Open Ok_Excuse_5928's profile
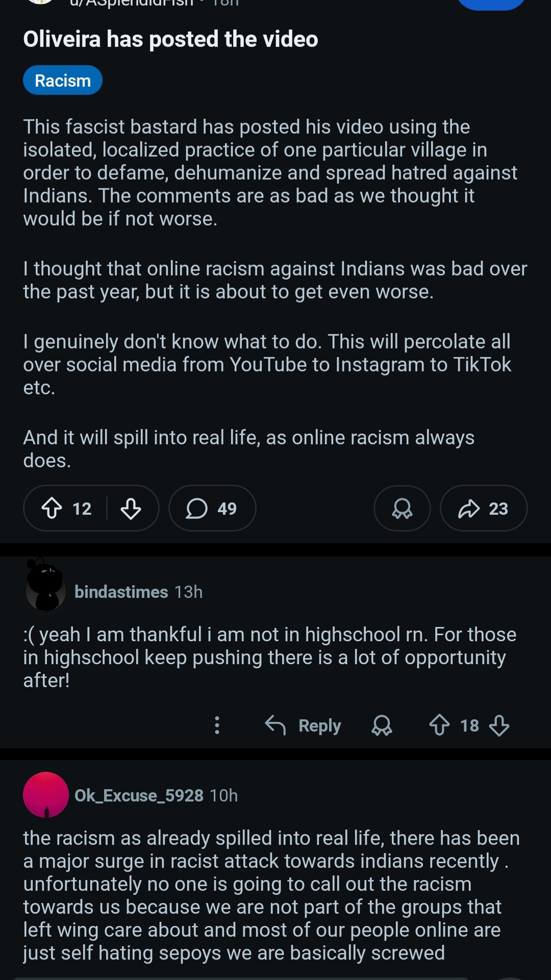 tap(138, 795)
